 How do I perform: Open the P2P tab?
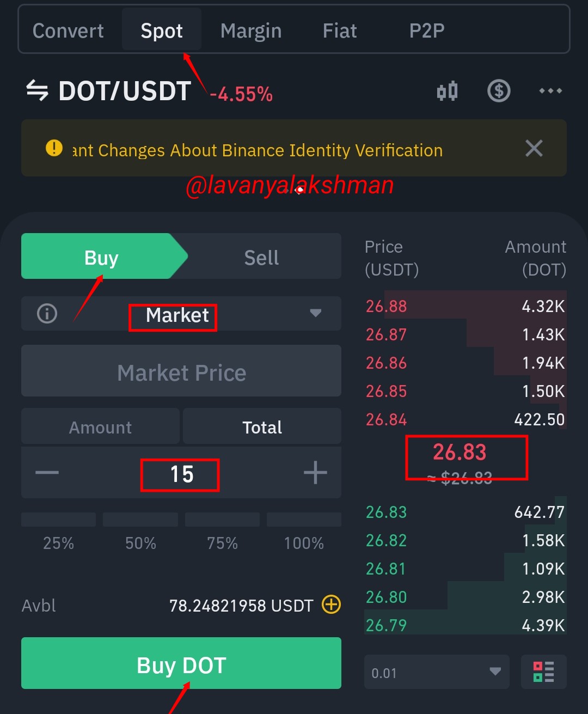pyautogui.click(x=427, y=30)
